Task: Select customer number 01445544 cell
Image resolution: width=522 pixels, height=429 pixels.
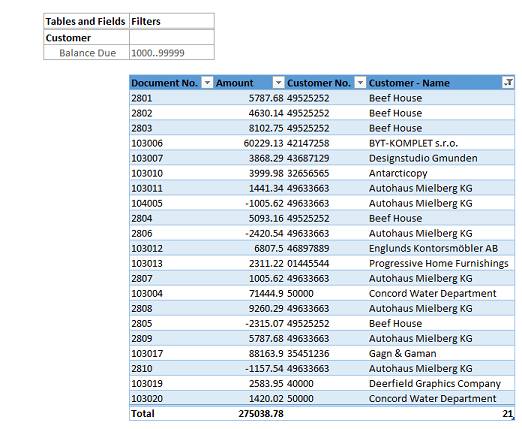Action: pyautogui.click(x=326, y=263)
